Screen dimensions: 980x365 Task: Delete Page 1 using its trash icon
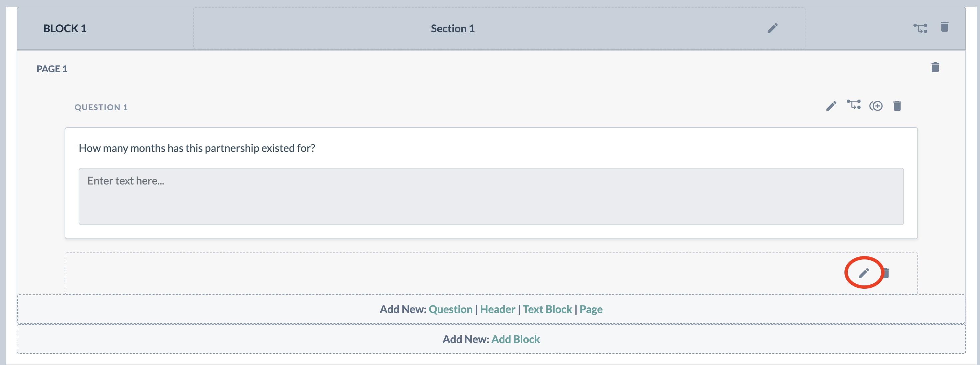[x=935, y=67]
